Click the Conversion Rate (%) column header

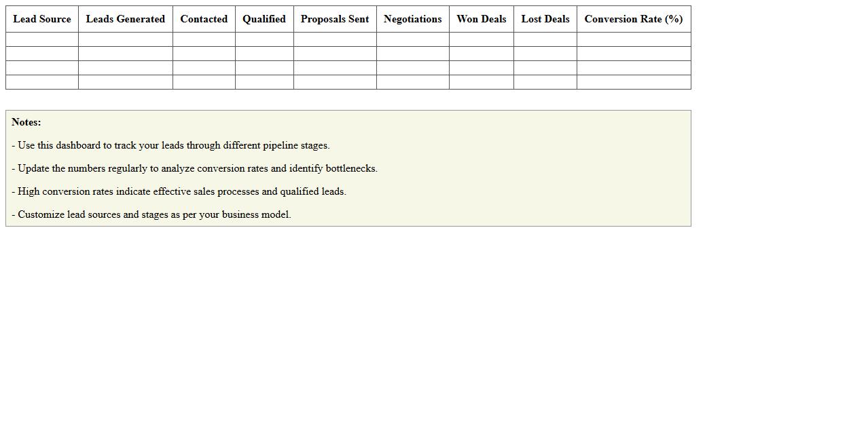(x=634, y=19)
